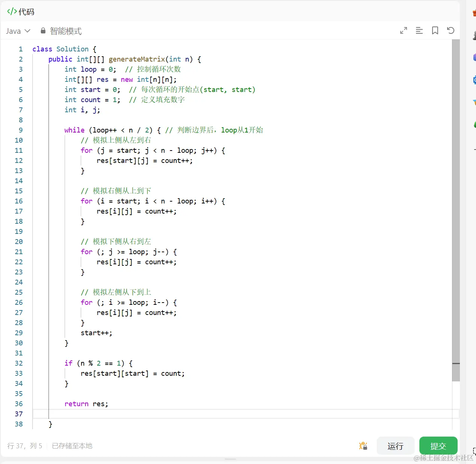Screen dimensions: 476x464
Task: Expand the editor to fullscreen
Action: 404,30
